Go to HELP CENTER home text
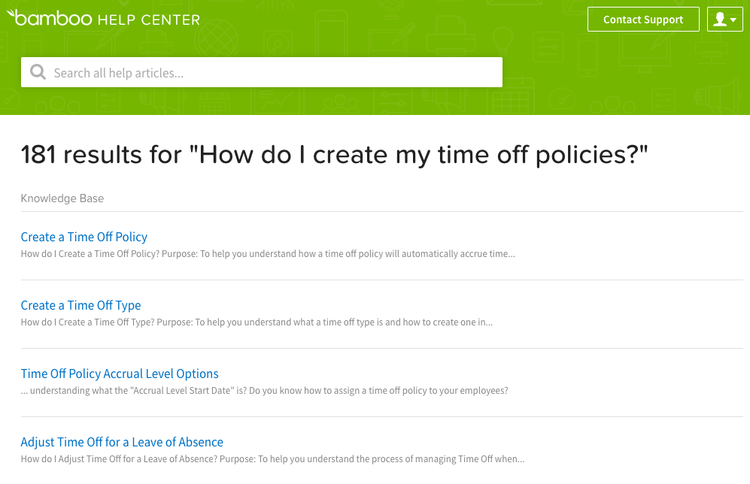 149,20
